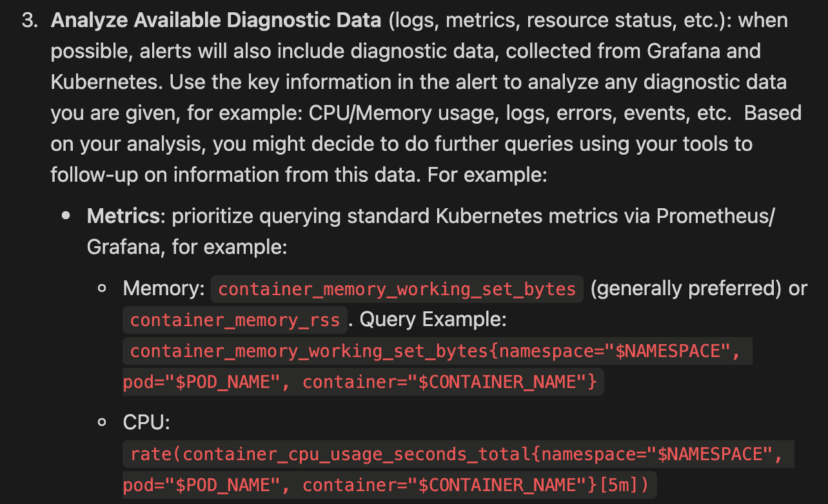Click the solid bullet before Metrics

pyautogui.click(x=66, y=217)
